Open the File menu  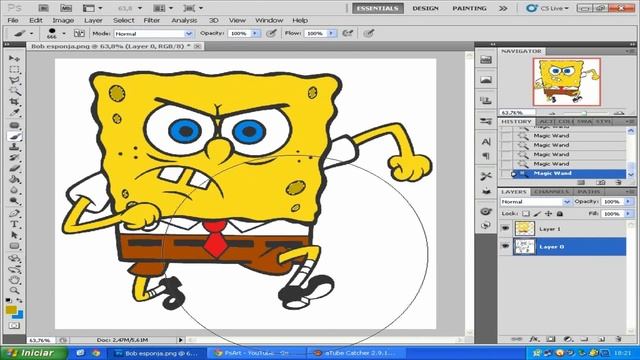[x=13, y=20]
